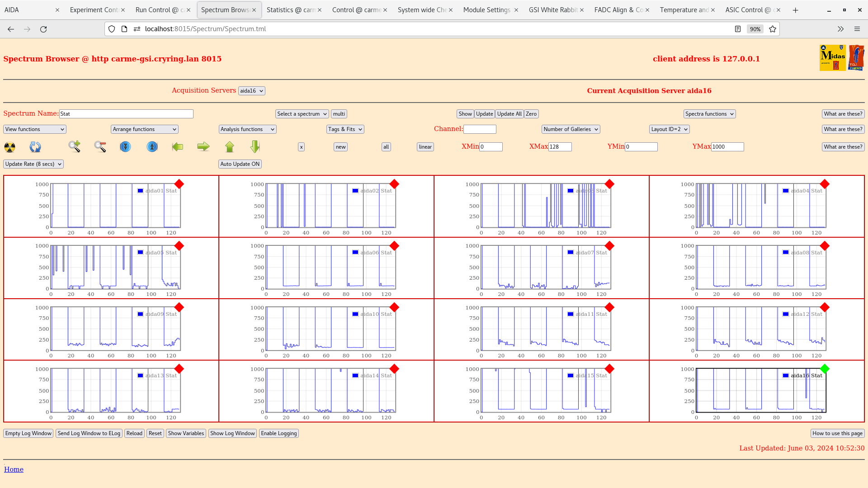The width and height of the screenshot is (868, 488).
Task: Open the Select a spectrum dropdown
Action: [302, 113]
